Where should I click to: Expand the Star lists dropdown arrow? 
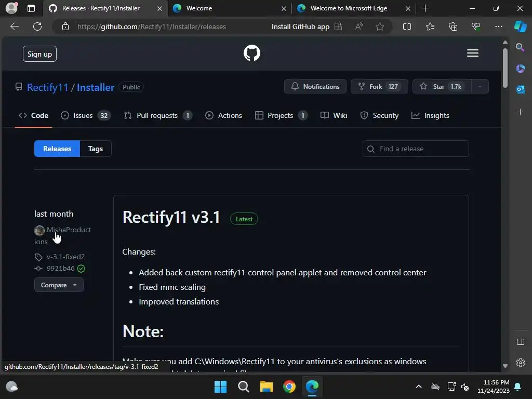click(480, 87)
